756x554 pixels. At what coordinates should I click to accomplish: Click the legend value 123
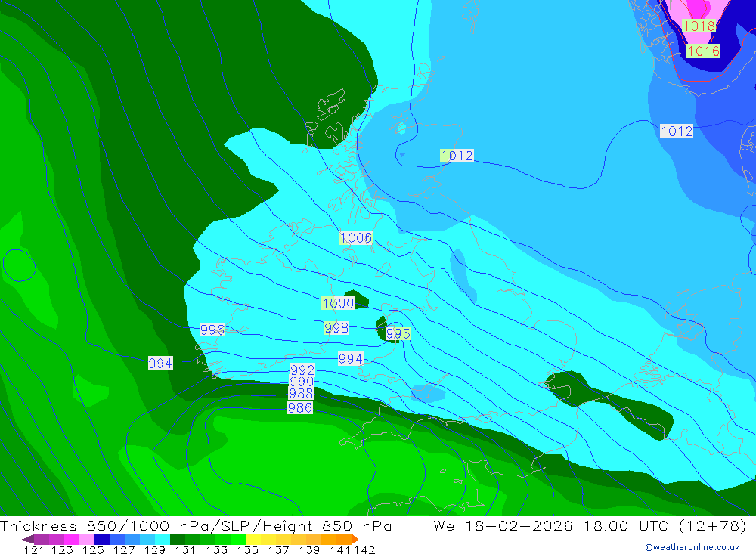coord(62,550)
